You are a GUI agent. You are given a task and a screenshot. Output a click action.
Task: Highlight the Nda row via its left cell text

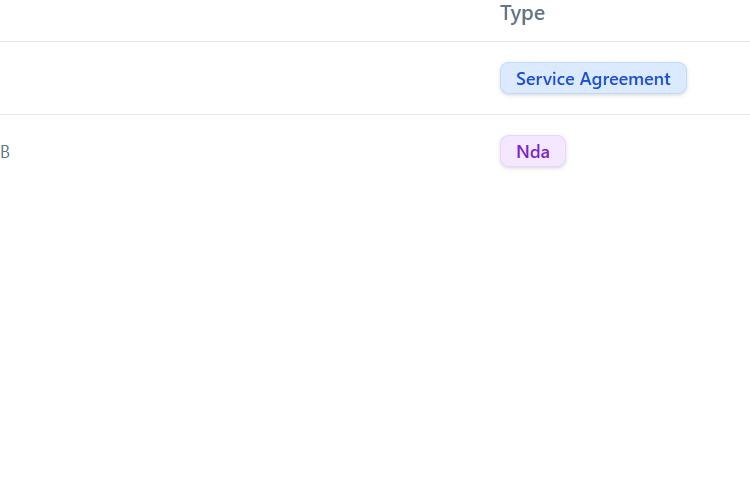[5, 152]
